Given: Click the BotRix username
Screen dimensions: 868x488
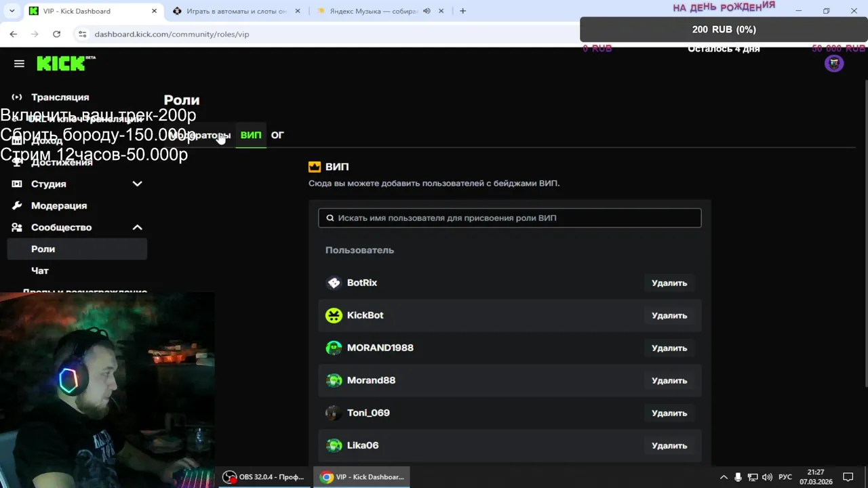Looking at the screenshot, I should (x=362, y=283).
